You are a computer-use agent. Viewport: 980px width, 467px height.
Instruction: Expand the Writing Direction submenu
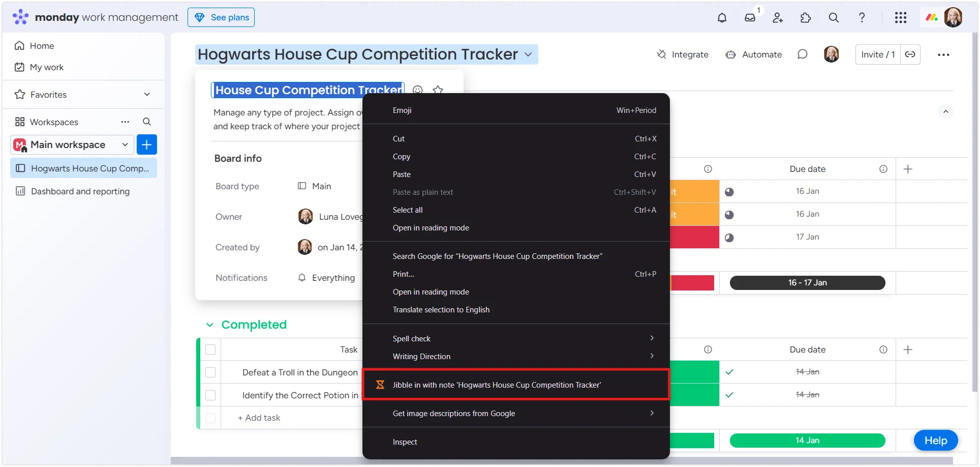pos(516,356)
